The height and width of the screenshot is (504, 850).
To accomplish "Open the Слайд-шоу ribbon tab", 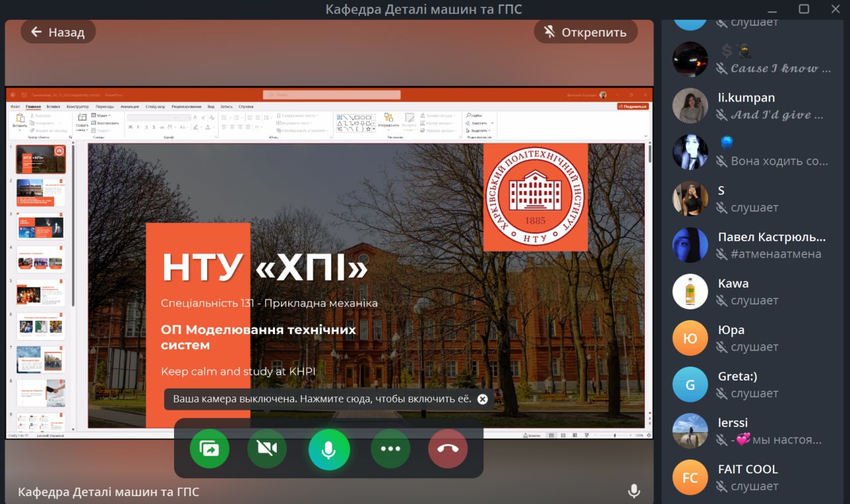I will pos(156,106).
